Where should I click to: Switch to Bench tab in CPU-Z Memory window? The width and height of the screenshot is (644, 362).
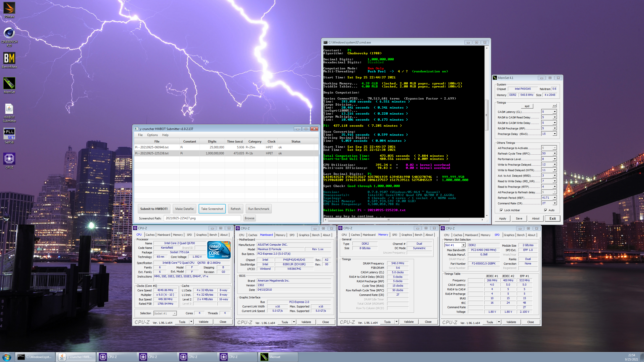(419, 235)
